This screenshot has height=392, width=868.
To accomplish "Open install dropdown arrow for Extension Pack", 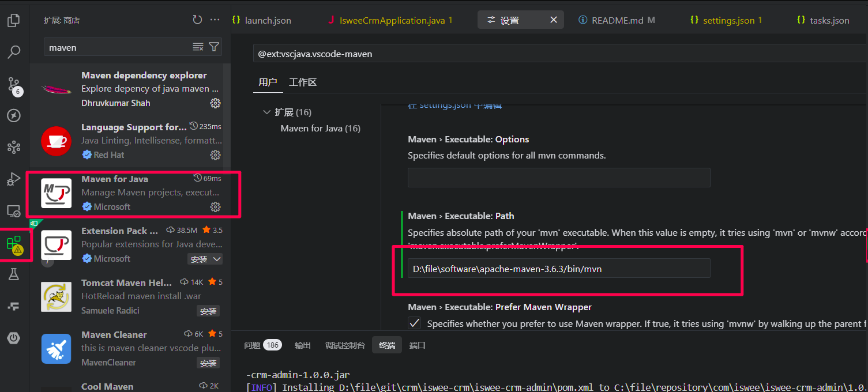I will point(217,259).
